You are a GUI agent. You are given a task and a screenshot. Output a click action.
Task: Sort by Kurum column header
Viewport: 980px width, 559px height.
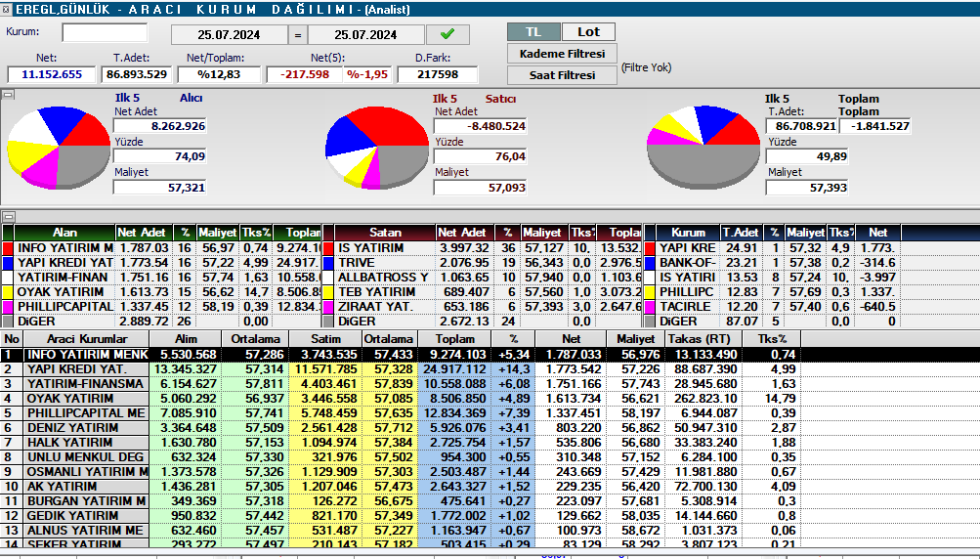(688, 233)
